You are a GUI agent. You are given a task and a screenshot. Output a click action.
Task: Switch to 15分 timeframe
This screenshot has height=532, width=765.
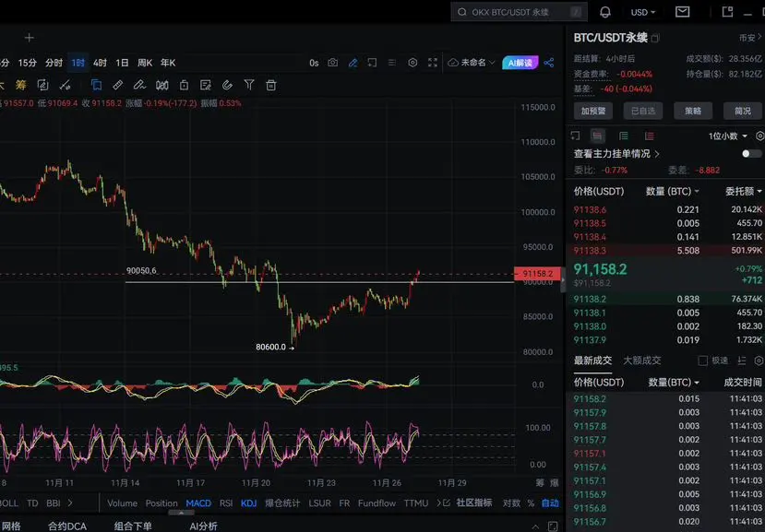coord(28,63)
